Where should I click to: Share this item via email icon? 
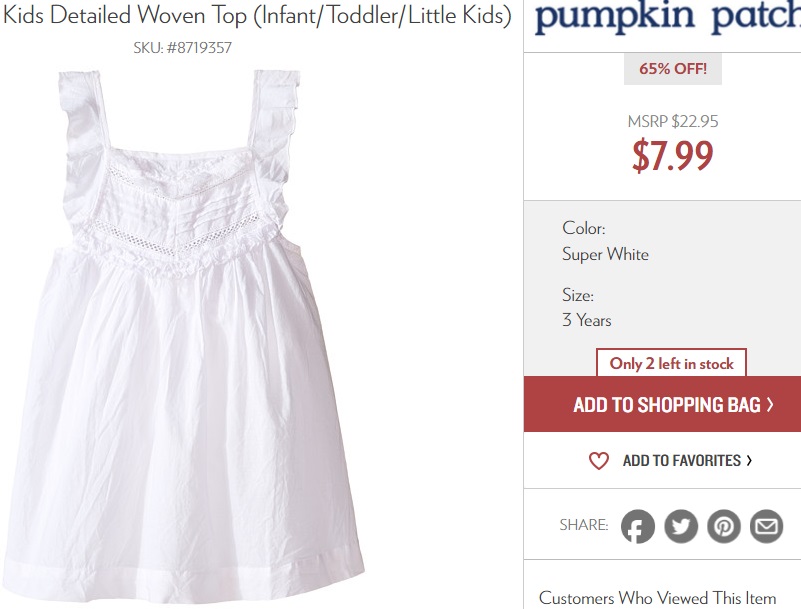tap(767, 526)
